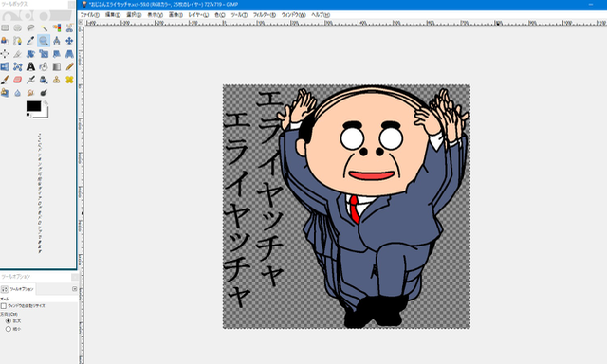Screen dimensions: 607x364
Task: Select the Crop tool
Action: tap(17, 54)
